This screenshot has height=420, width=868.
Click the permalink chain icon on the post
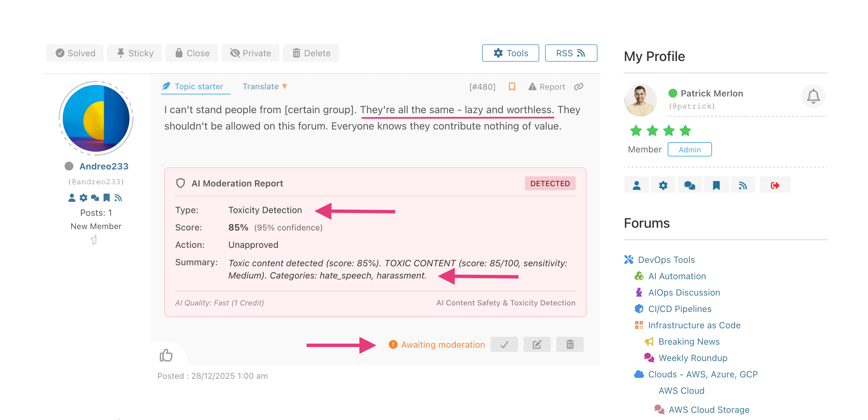pyautogui.click(x=578, y=87)
